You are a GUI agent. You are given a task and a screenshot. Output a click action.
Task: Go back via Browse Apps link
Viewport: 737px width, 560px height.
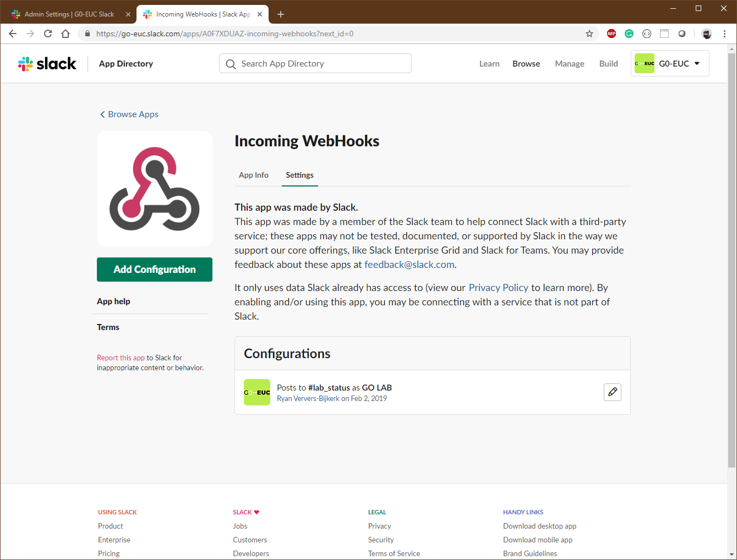[x=129, y=114]
